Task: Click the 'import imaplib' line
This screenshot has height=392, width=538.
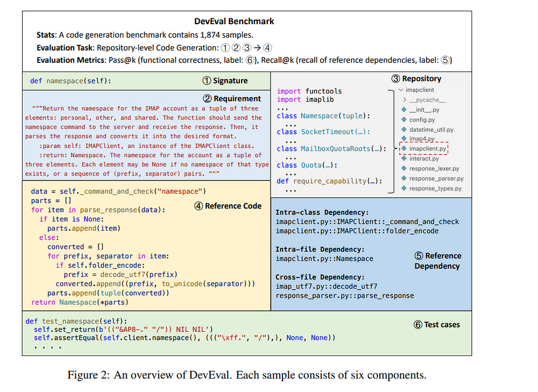Action: 306,99
